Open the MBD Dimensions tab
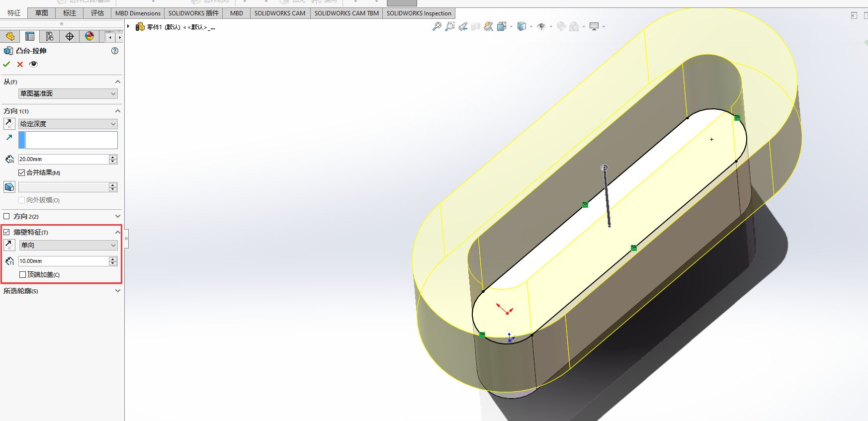 [138, 13]
